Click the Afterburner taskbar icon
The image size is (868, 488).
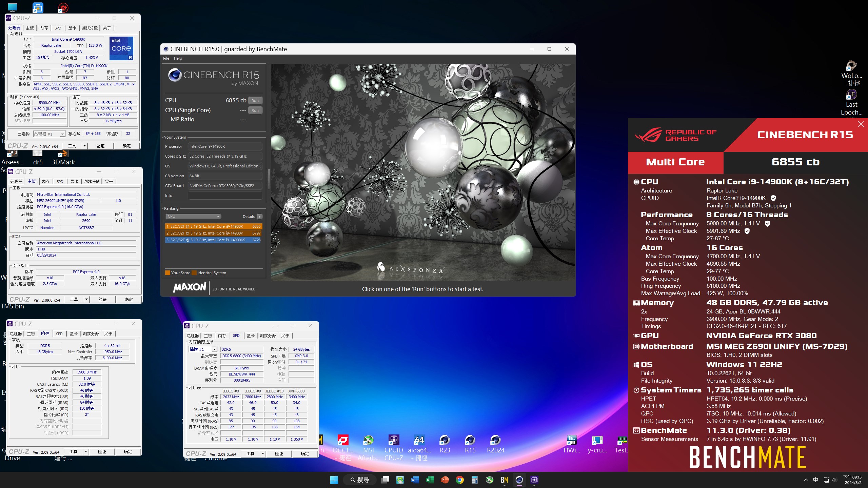(x=489, y=480)
